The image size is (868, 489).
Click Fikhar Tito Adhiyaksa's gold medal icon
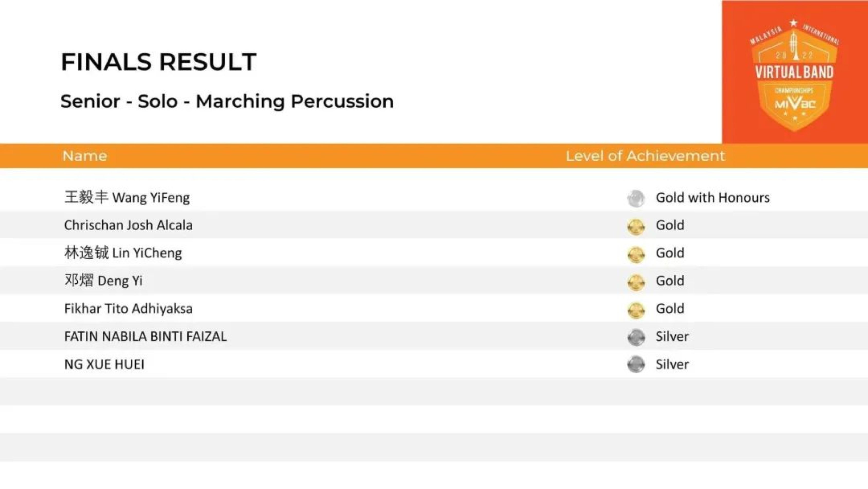click(x=636, y=310)
